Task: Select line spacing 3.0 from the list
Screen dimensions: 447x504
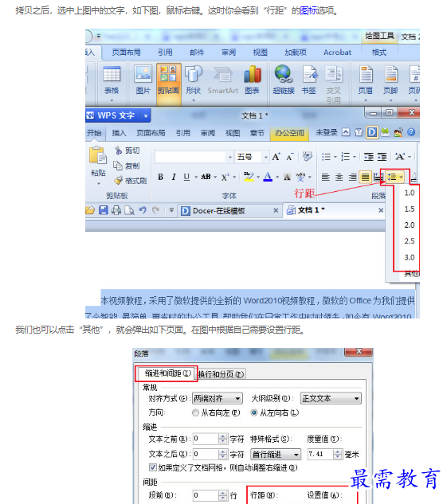Action: click(409, 257)
